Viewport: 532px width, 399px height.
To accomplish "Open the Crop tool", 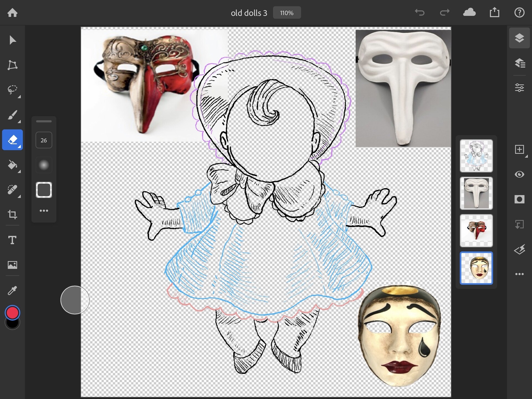I will tap(12, 214).
